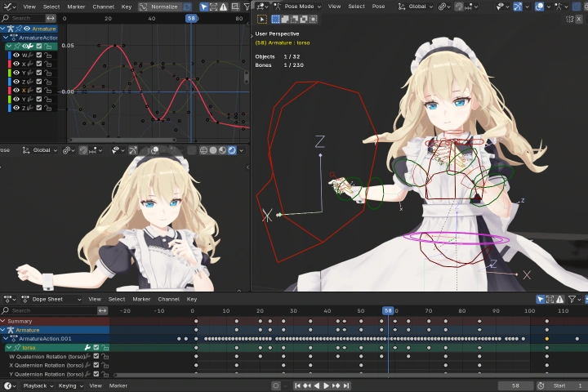
Task: Open Dope Sheet editor type menu
Action: (9, 299)
